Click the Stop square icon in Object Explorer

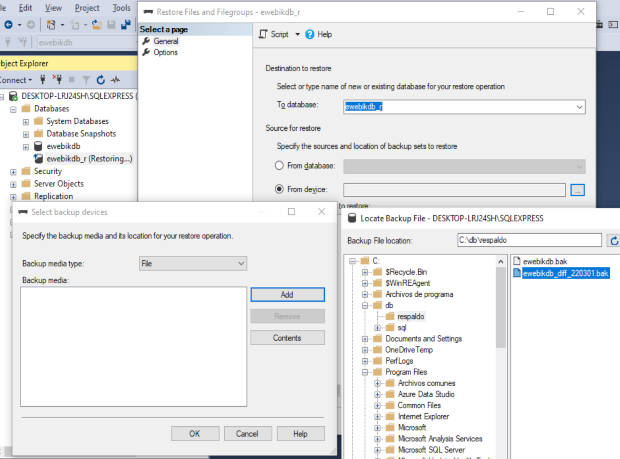pyautogui.click(x=72, y=80)
